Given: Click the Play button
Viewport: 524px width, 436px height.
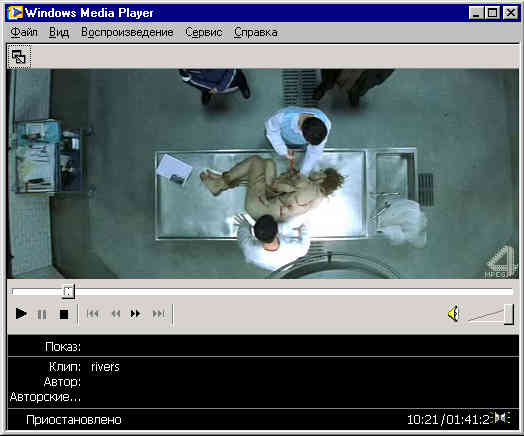Looking at the screenshot, I should pyautogui.click(x=21, y=314).
